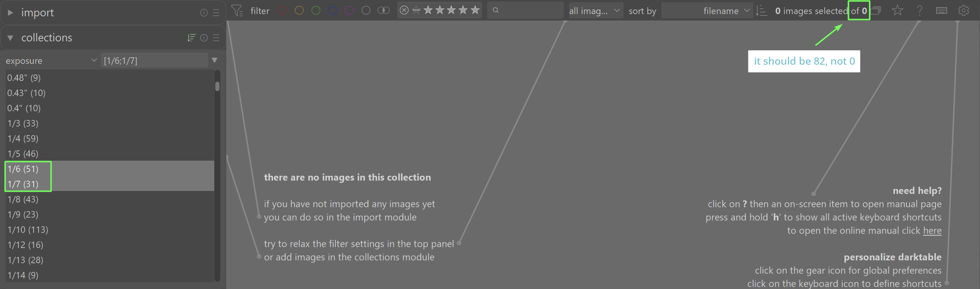Open the online manual via the here link
The image size is (980, 289).
click(x=932, y=231)
